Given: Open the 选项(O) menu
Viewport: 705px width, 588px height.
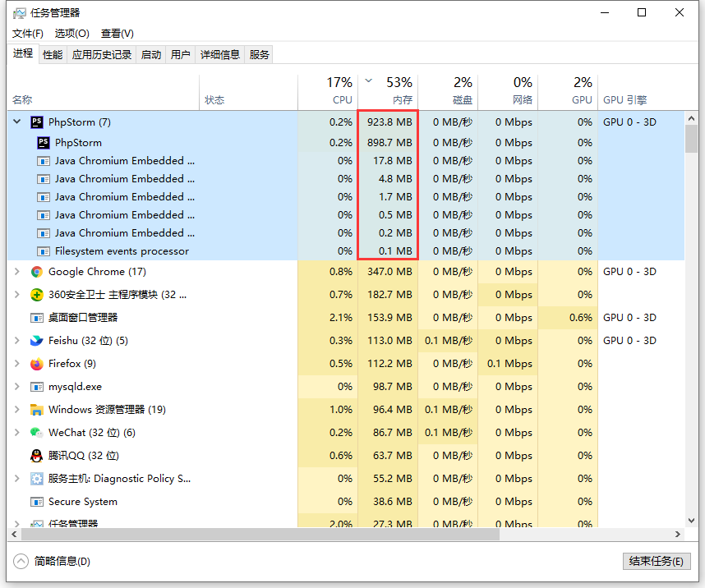Looking at the screenshot, I should click(x=72, y=34).
